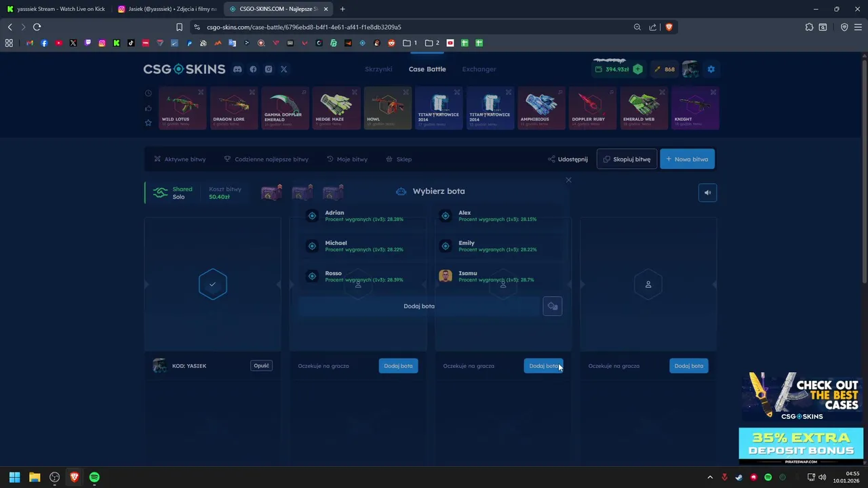The width and height of the screenshot is (868, 488).
Task: Open the Hedge Maze gloves drop card
Action: pyautogui.click(x=336, y=108)
